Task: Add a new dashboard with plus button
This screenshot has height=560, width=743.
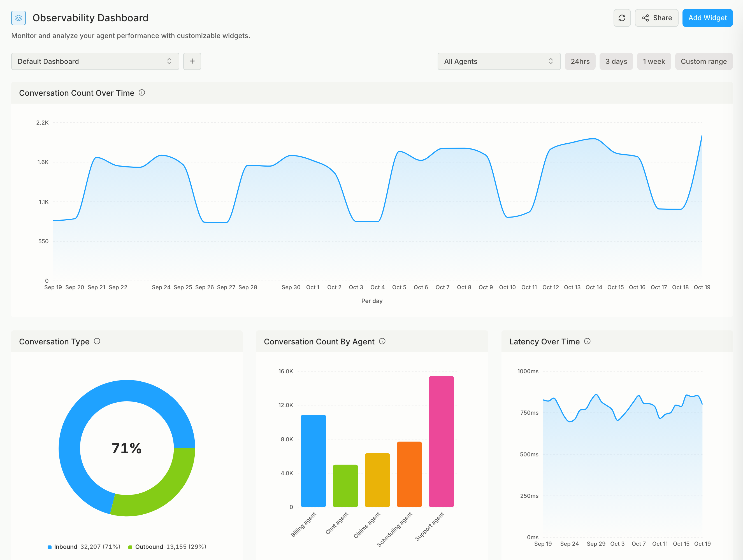Action: (x=192, y=61)
